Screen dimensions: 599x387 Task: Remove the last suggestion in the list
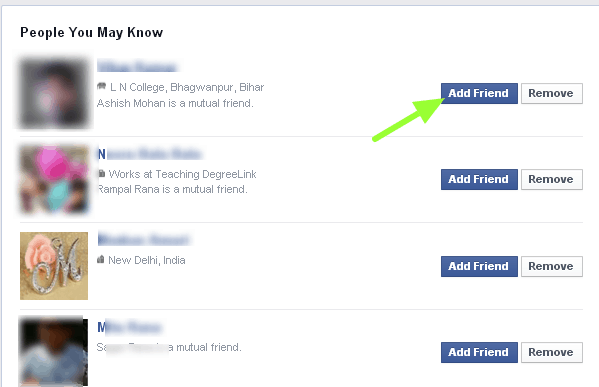552,352
